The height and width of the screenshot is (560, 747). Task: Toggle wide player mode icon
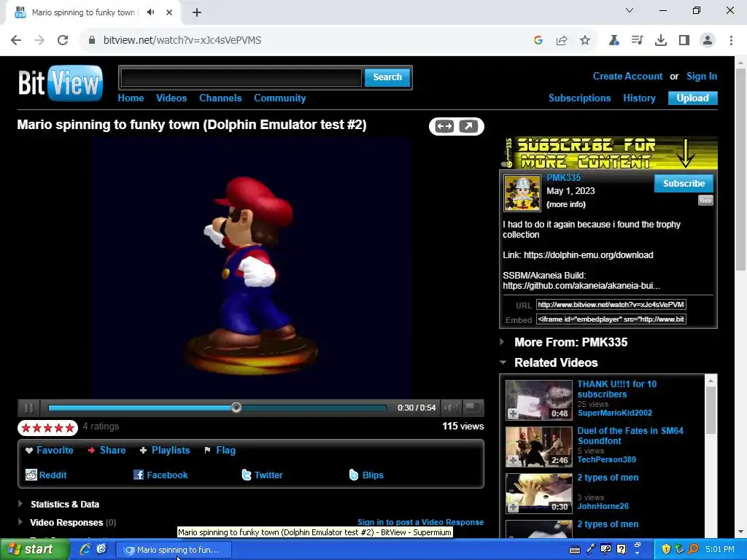click(x=444, y=126)
